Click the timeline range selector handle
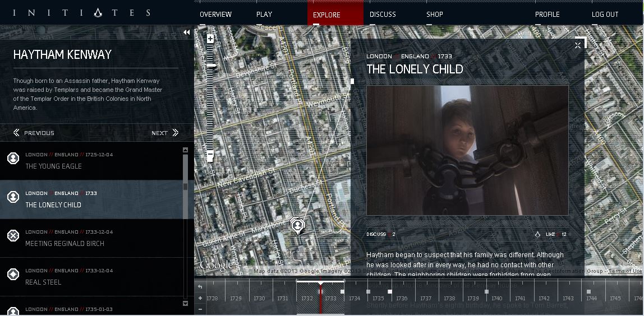Viewport: 644px width, 316px height. pos(320,282)
